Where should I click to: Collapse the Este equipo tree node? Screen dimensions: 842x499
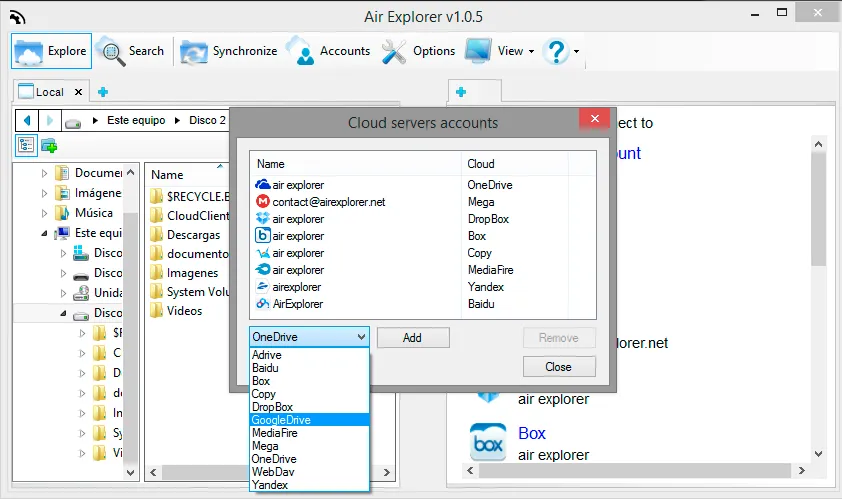pyautogui.click(x=45, y=234)
